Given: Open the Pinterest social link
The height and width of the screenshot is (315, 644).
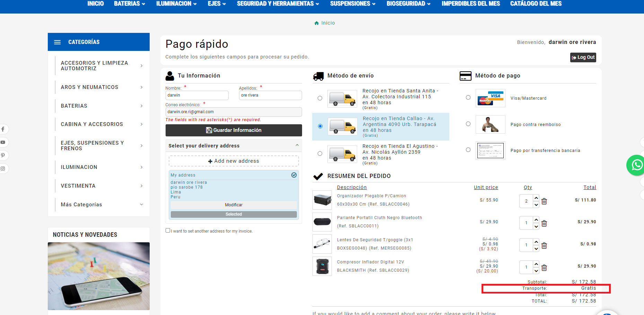Looking at the screenshot, I should 3,155.
